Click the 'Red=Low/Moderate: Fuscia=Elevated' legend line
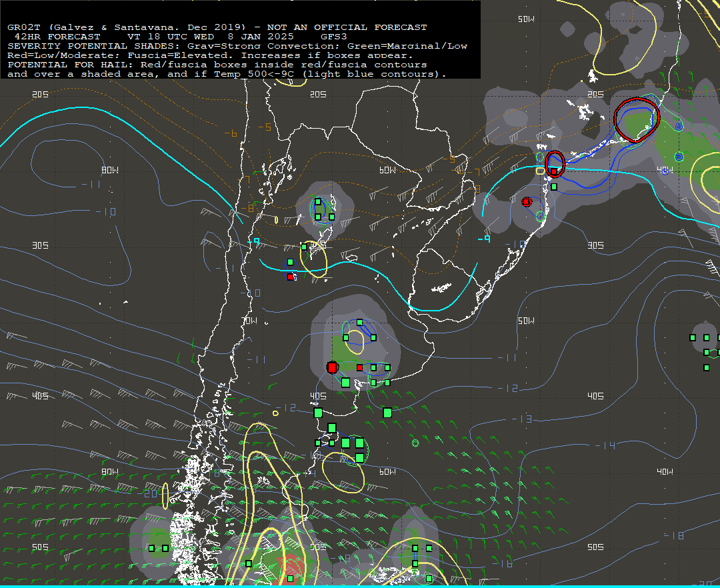720x588 pixels. pyautogui.click(x=210, y=55)
